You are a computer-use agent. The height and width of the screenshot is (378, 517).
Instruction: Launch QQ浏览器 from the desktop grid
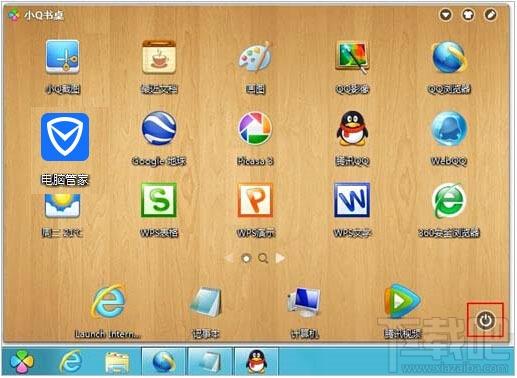pyautogui.click(x=449, y=57)
